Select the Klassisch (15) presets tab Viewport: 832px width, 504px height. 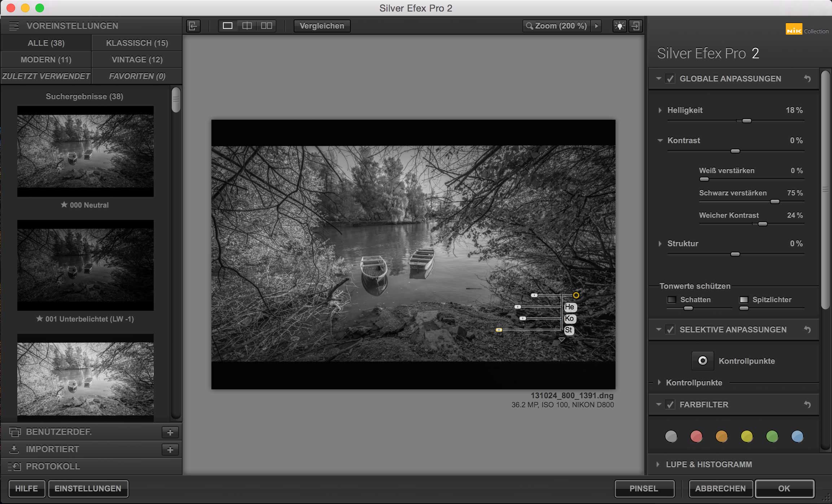[x=137, y=43]
